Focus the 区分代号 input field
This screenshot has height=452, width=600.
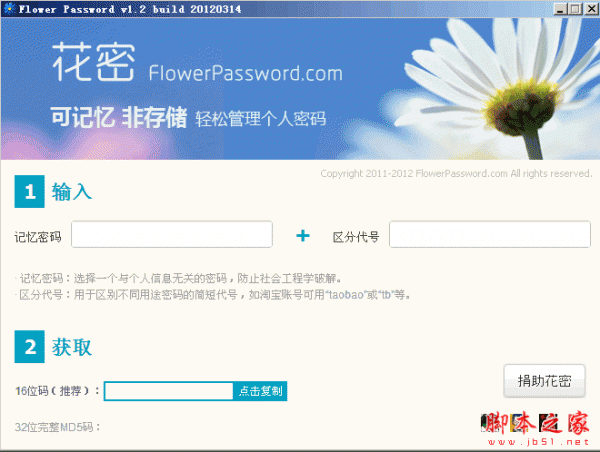tap(490, 234)
